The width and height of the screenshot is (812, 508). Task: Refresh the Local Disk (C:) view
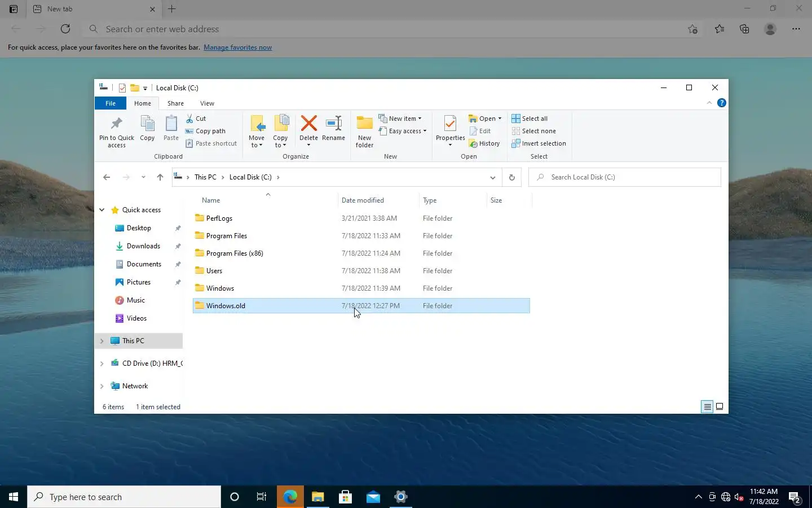pos(511,177)
